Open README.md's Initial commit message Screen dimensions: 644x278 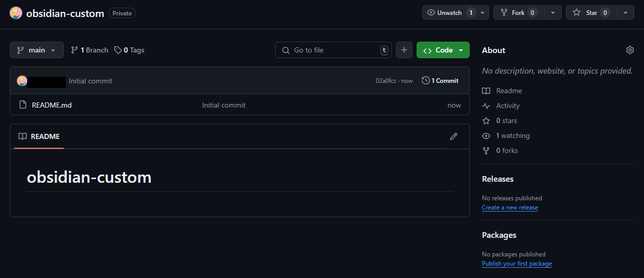click(224, 105)
